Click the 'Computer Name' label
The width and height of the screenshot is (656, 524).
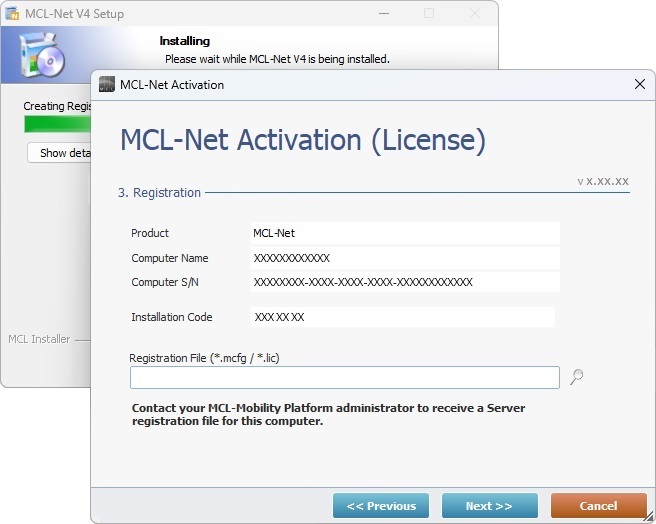click(169, 258)
